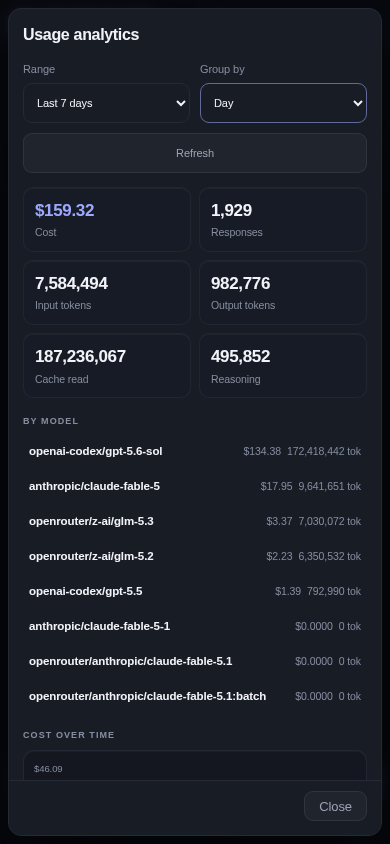Close the Usage analytics dialog
This screenshot has height=844, width=390.
coord(335,806)
